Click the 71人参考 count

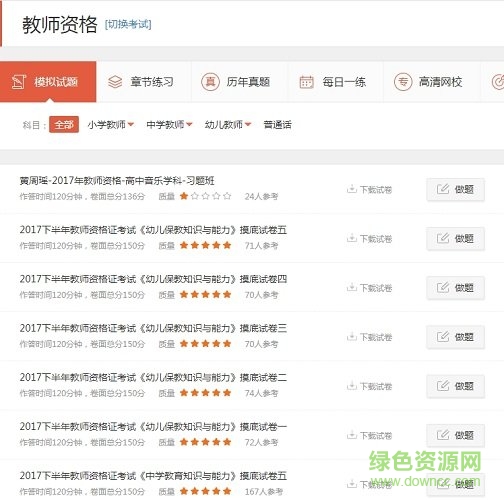click(261, 246)
